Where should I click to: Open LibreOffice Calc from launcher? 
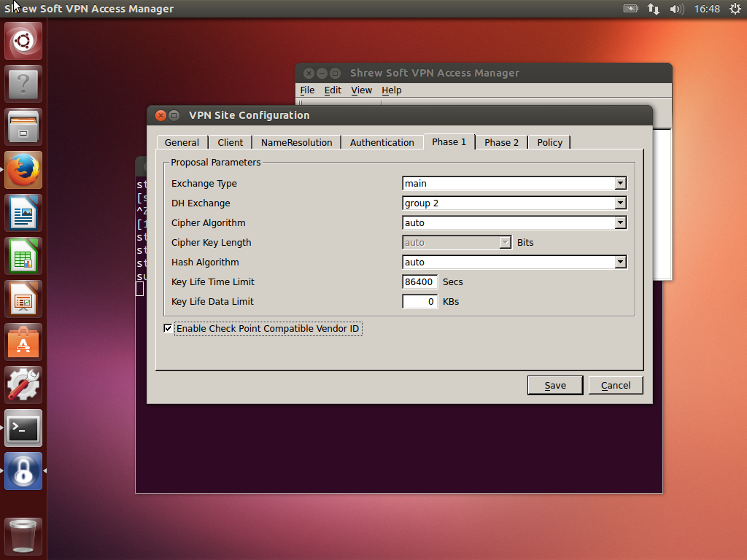click(23, 256)
